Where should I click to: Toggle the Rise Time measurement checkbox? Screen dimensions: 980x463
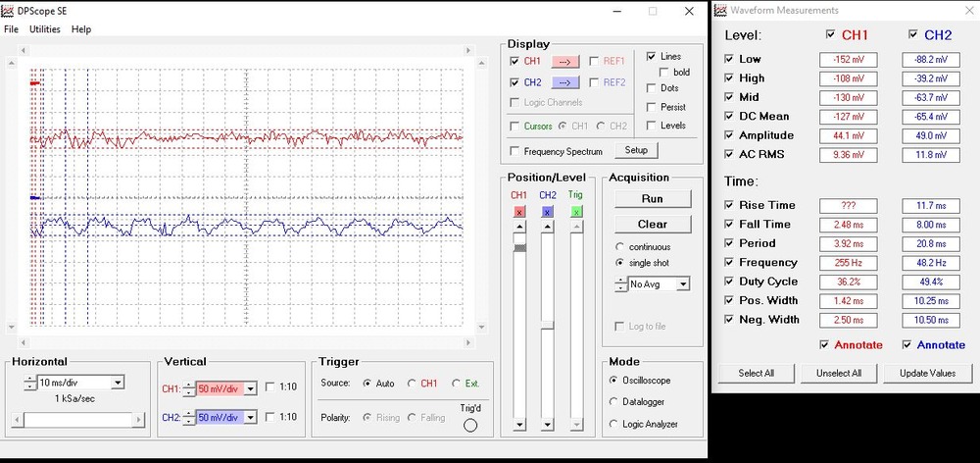click(x=728, y=205)
